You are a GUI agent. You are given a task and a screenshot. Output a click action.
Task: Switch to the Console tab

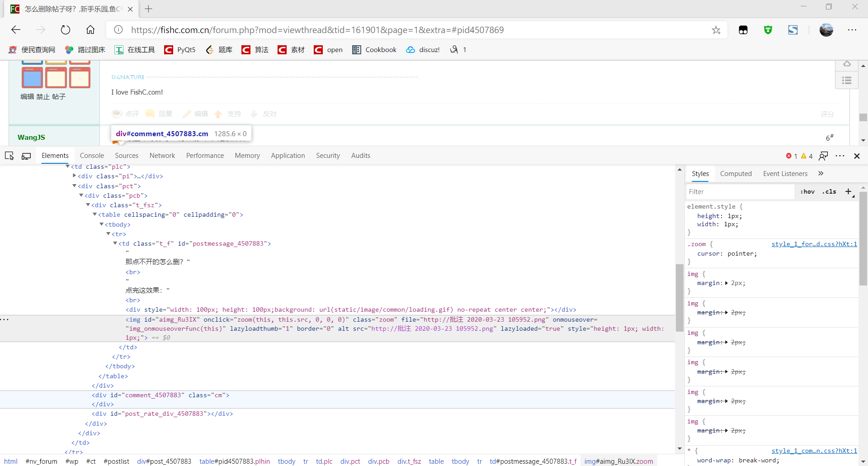coord(92,156)
